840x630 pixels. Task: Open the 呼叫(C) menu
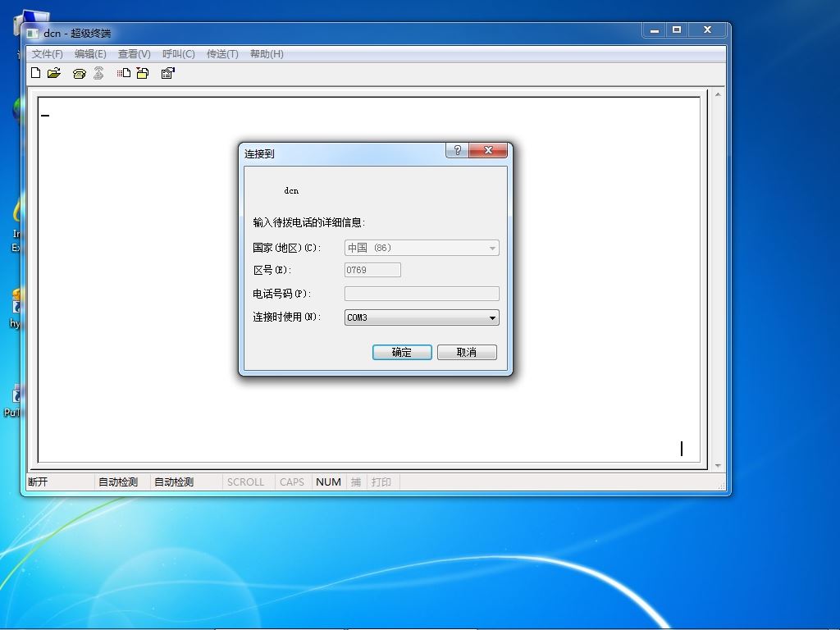[x=178, y=53]
